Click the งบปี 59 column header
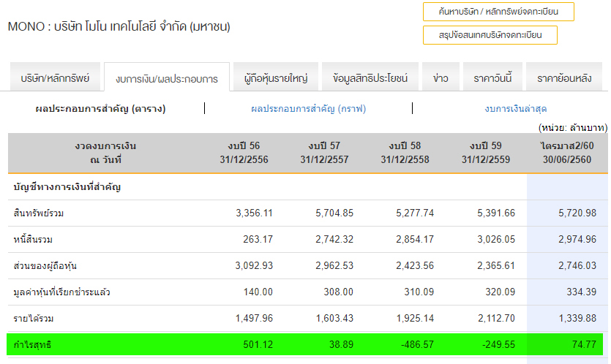The image size is (611, 364). click(486, 153)
